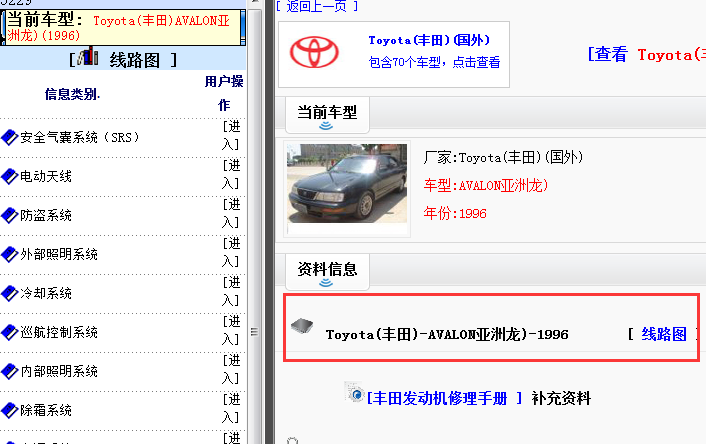Viewport: 706px width, 444px height.
Task: Click the disc icon before 丰田发动机修理手册
Action: pyautogui.click(x=354, y=392)
